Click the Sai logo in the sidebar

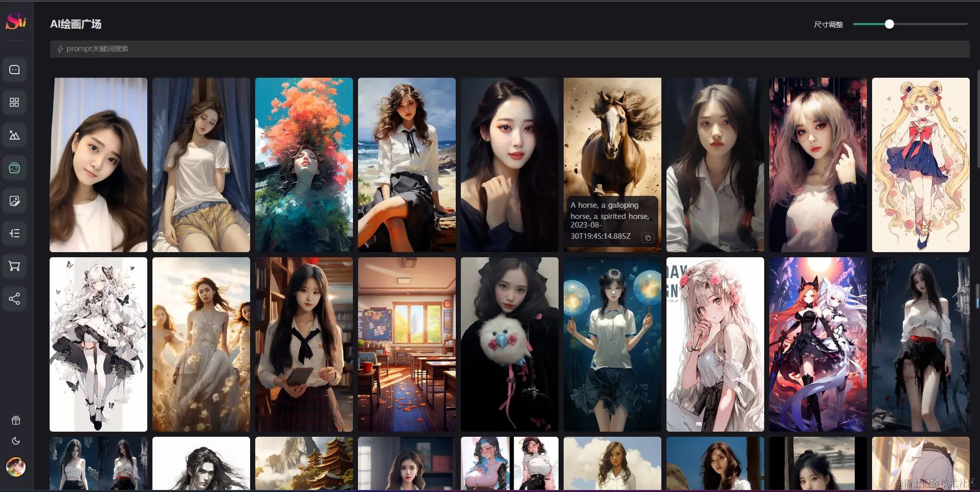click(x=16, y=21)
